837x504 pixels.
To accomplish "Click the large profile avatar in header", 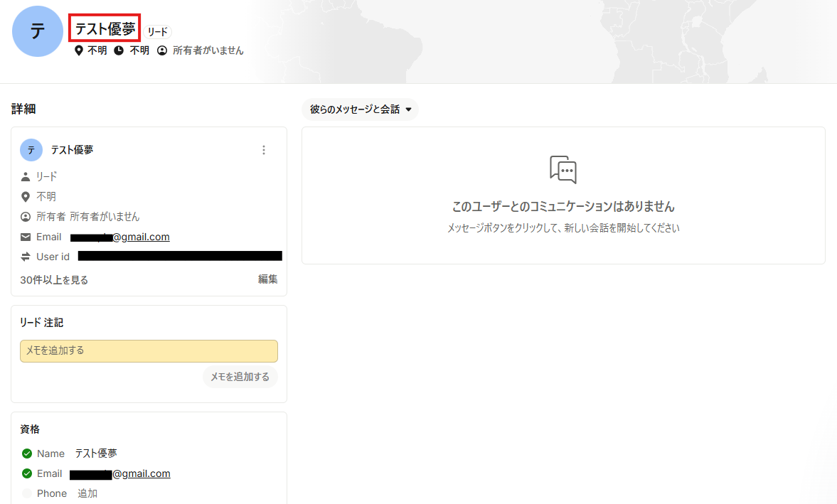I will point(38,31).
